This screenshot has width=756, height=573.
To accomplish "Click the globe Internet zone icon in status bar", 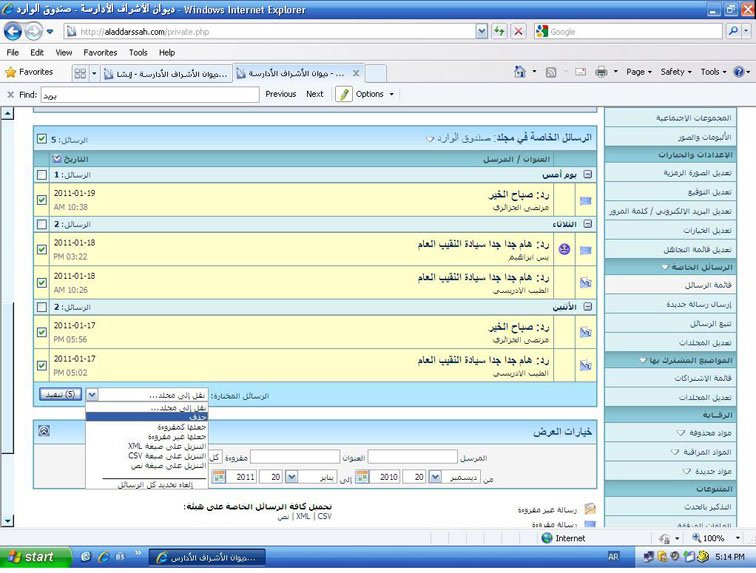I will (x=547, y=538).
